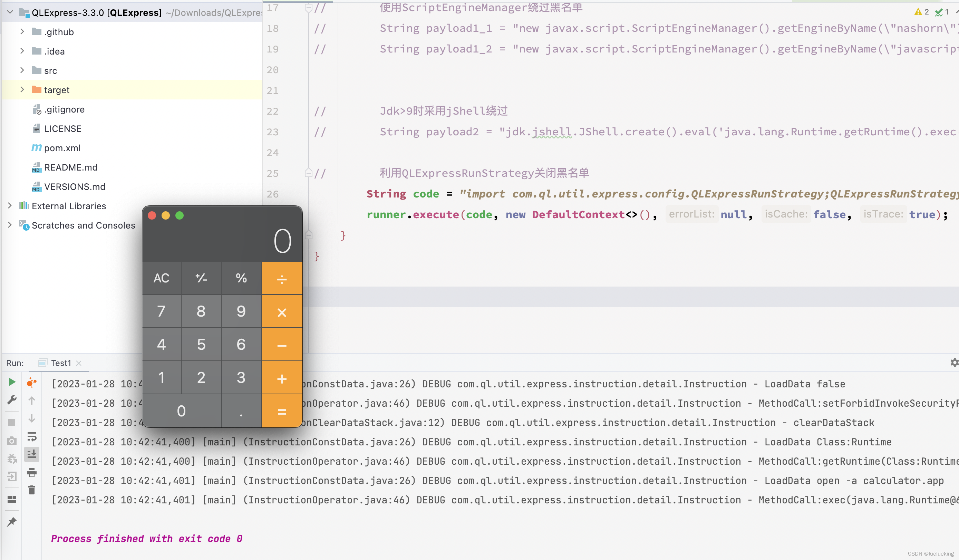Click the equals key on Calculator
The width and height of the screenshot is (959, 560).
point(282,411)
